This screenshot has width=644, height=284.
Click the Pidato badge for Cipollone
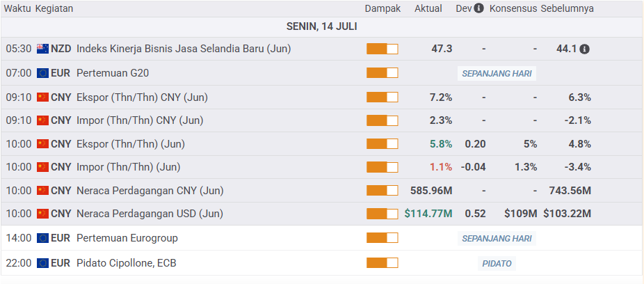point(497,263)
